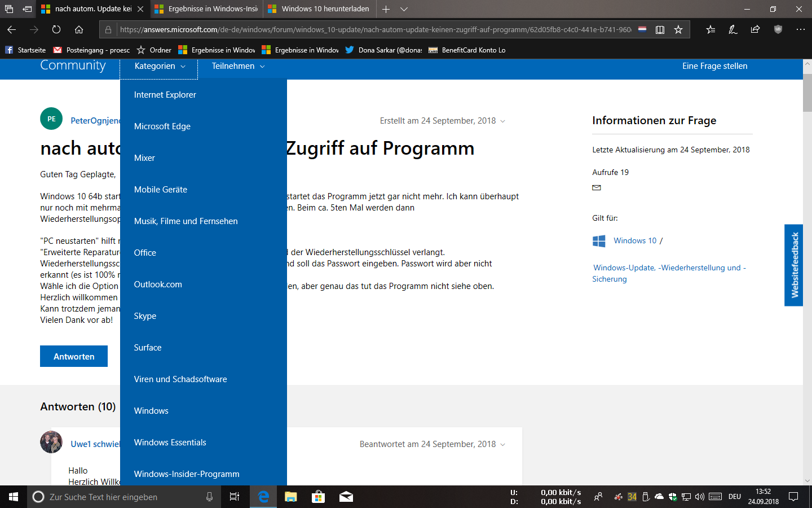This screenshot has height=508, width=812.
Task: Expand chevron beside Erstellt am date
Action: pyautogui.click(x=503, y=121)
